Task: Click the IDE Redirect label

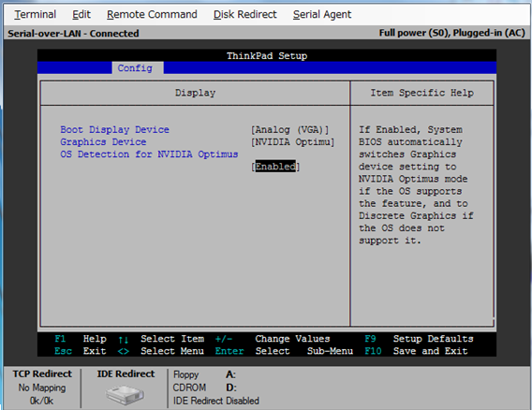Action: pos(126,373)
